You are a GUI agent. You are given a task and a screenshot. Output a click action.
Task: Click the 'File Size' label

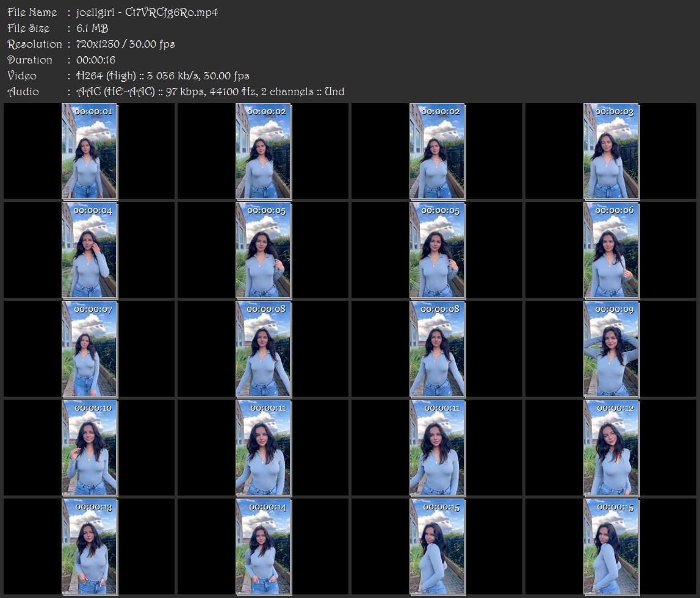click(29, 28)
